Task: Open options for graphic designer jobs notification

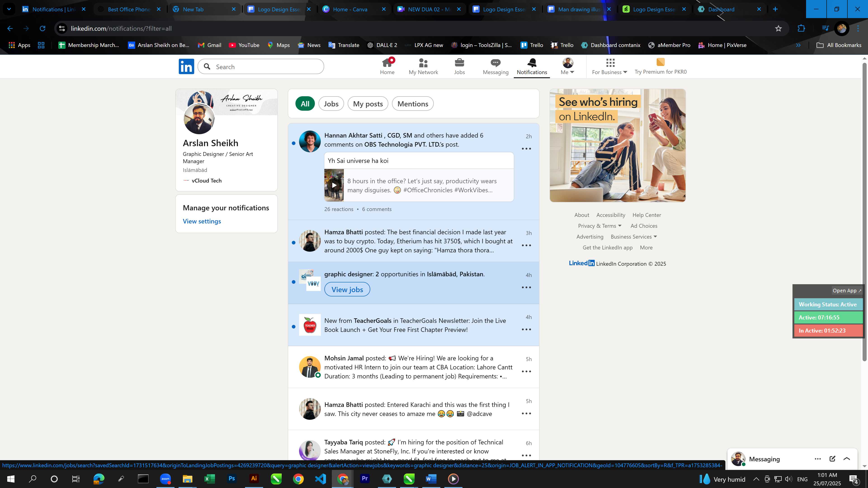Action: point(526,287)
